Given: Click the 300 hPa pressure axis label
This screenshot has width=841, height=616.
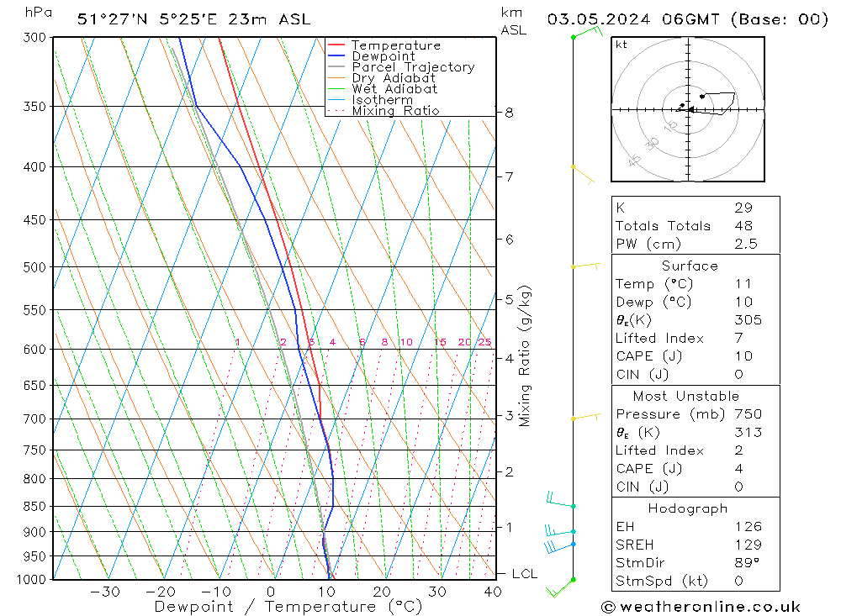Looking at the screenshot, I should tap(34, 38).
